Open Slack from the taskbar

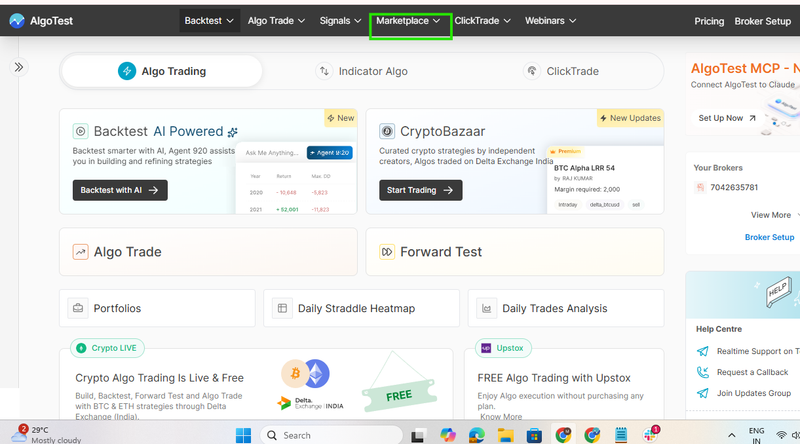pos(651,435)
